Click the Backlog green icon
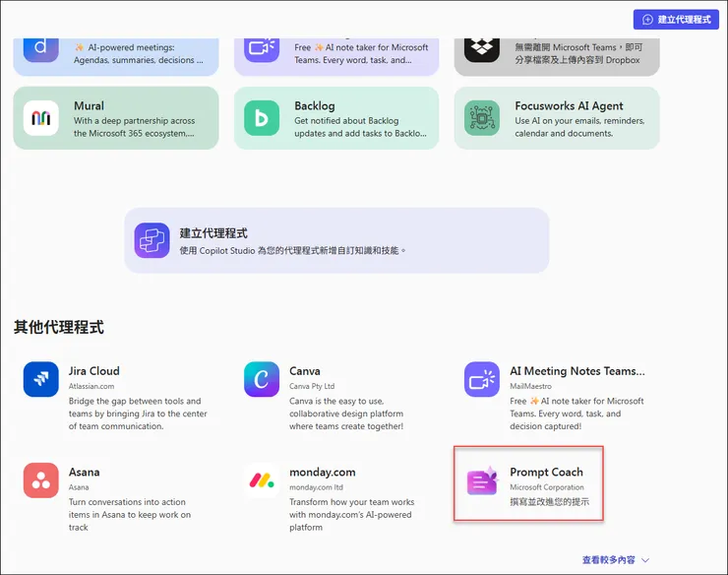The image size is (728, 575). click(262, 118)
